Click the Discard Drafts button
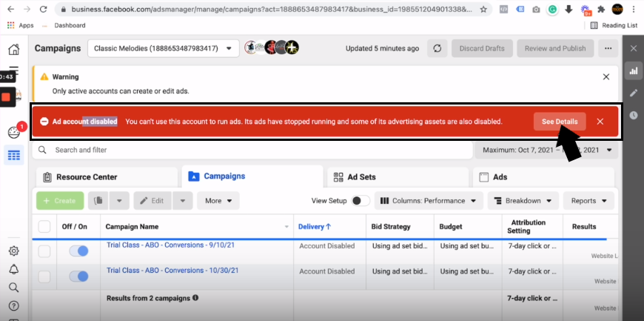The width and height of the screenshot is (644, 321). pos(482,49)
